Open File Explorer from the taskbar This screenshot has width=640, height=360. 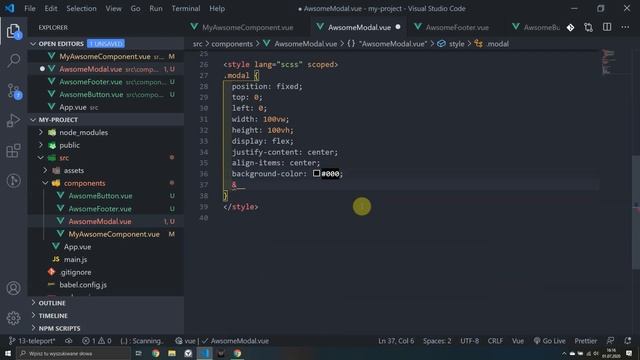click(x=172, y=353)
